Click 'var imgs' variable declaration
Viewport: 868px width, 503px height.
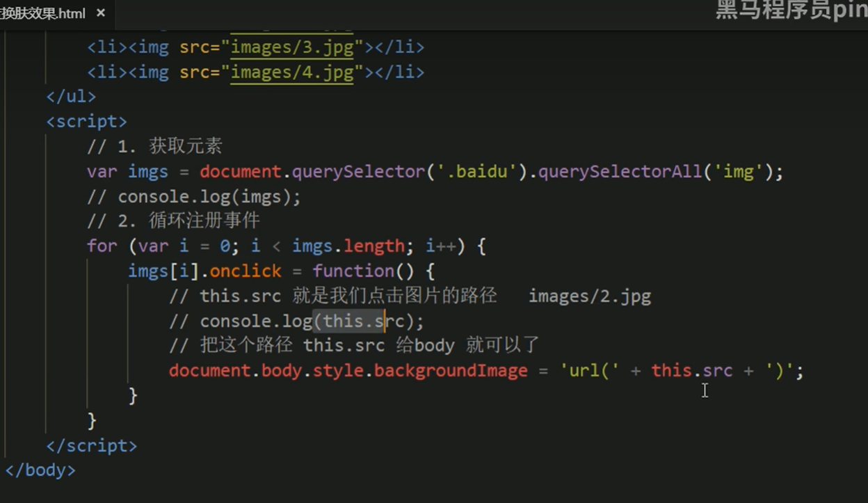click(127, 171)
